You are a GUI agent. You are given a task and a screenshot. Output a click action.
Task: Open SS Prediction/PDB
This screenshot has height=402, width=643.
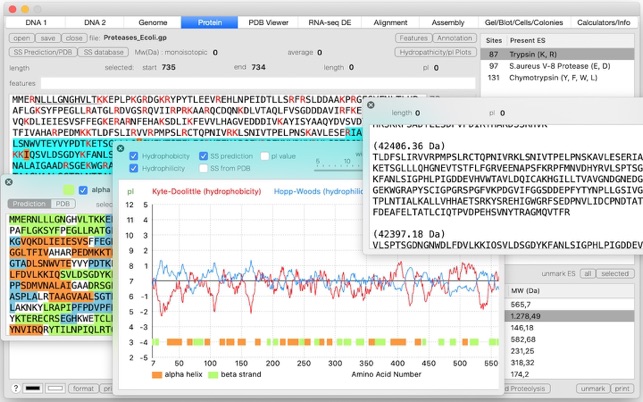click(43, 52)
